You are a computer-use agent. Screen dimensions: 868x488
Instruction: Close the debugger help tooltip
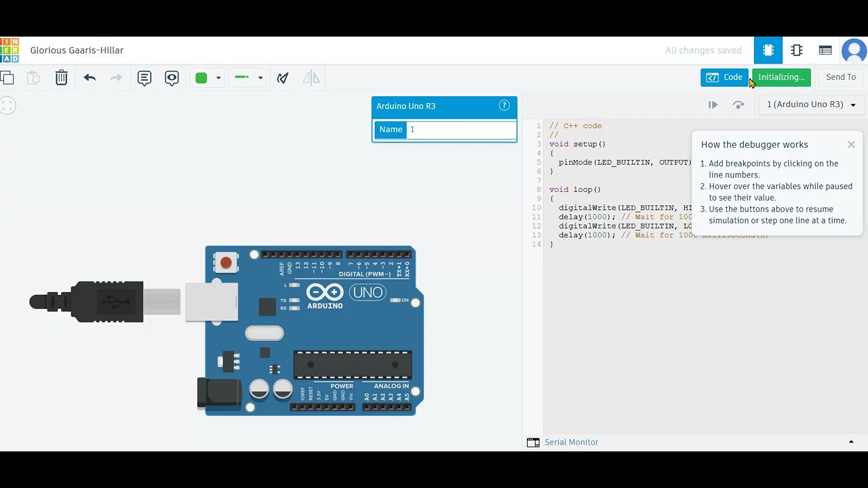(851, 144)
